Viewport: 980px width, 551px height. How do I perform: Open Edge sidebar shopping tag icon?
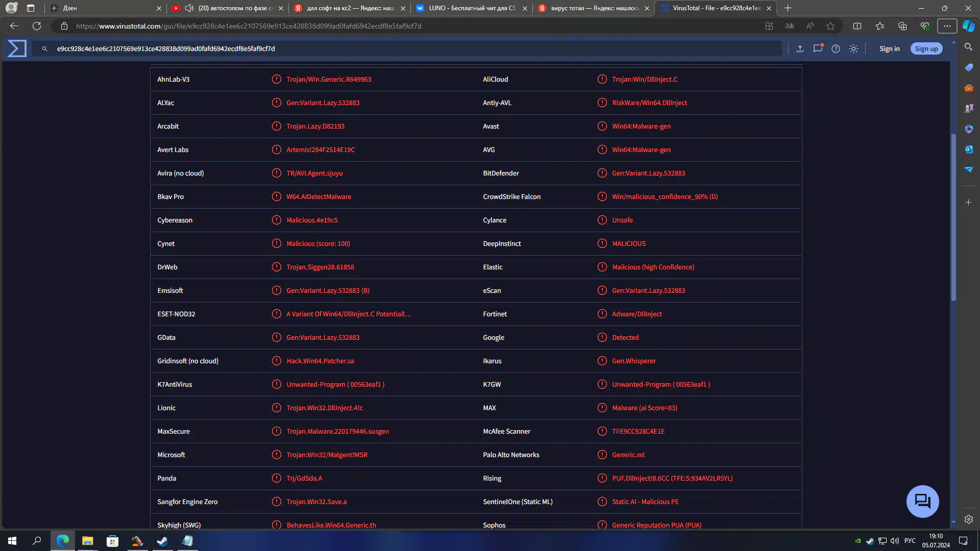click(968, 67)
